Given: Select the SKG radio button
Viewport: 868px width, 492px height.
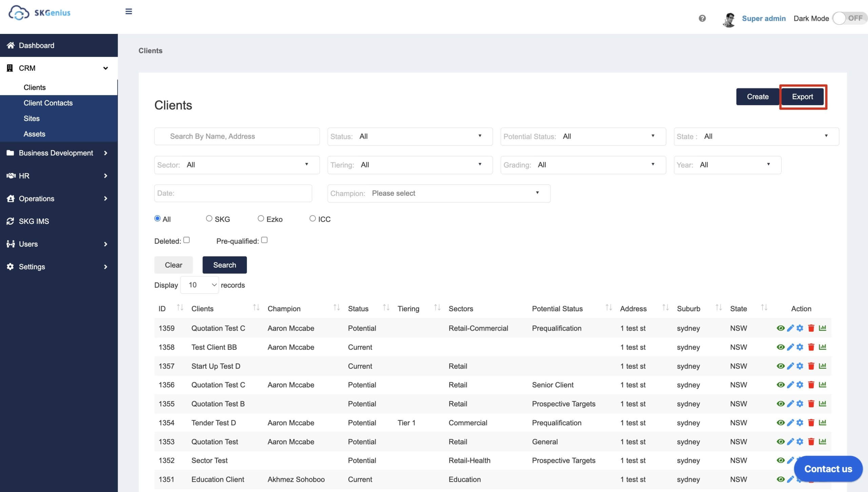Looking at the screenshot, I should (x=209, y=218).
